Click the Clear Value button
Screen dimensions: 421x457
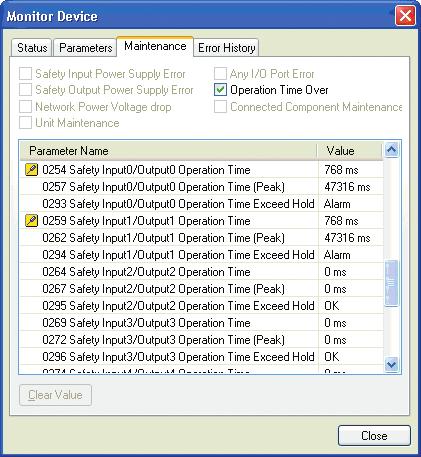(x=55, y=395)
